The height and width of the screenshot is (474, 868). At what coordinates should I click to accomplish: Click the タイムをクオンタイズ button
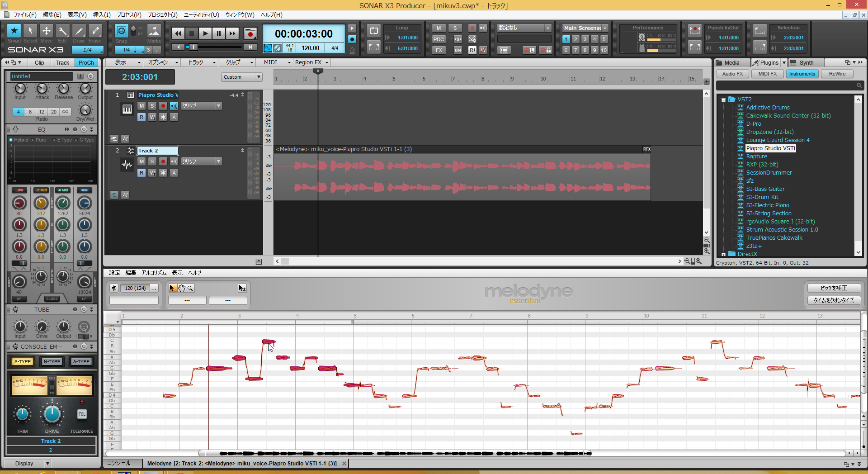(834, 300)
